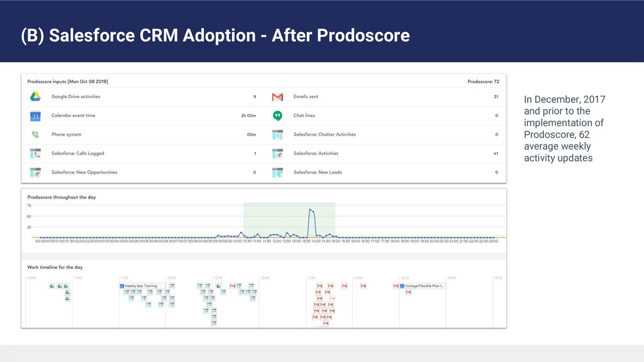This screenshot has width=644, height=362.
Task: Click Gmail icon just left of Vonage/Flexible Plan event
Action: 396,286
